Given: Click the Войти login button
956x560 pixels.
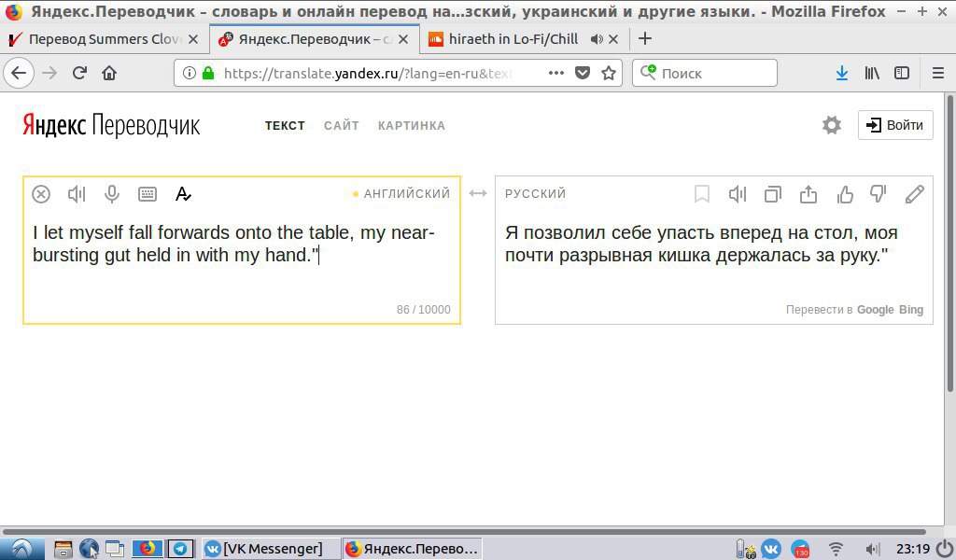Looking at the screenshot, I should click(x=895, y=125).
